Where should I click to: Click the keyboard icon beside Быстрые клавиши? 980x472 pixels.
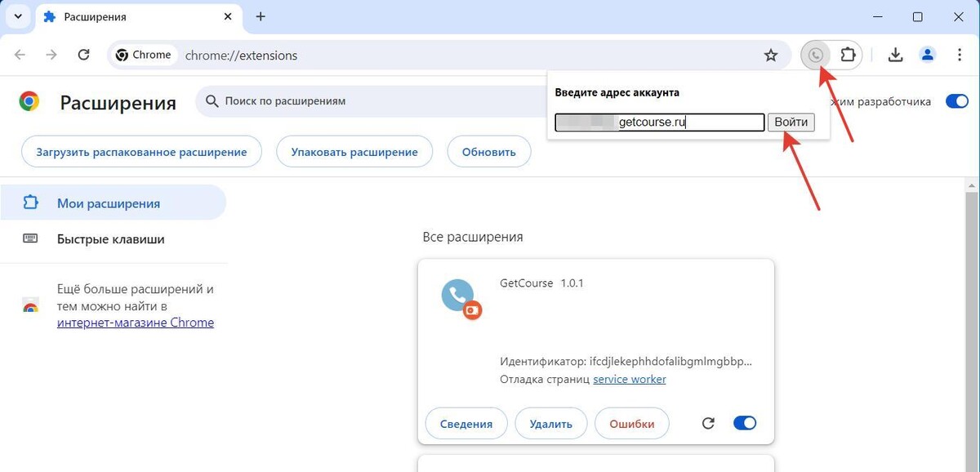click(30, 239)
